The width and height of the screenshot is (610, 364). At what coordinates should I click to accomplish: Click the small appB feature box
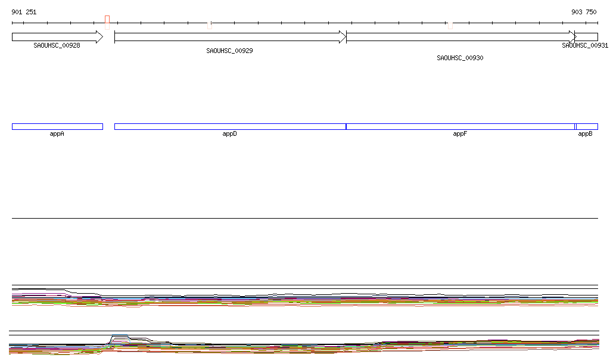click(x=587, y=126)
